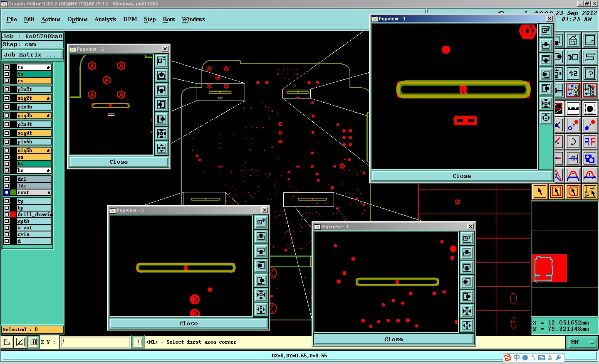This screenshot has height=364, width=599.
Task: Click the X Y coordinate input field
Action: coord(96,342)
